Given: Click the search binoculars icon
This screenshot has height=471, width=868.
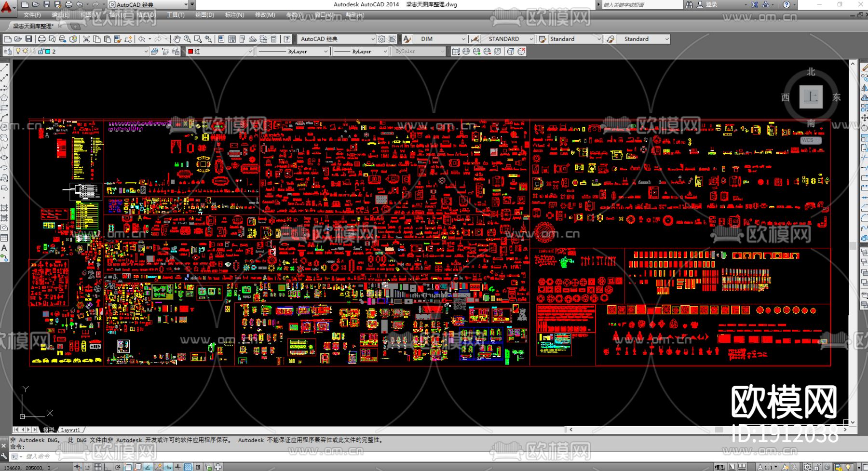Looking at the screenshot, I should tap(689, 4).
